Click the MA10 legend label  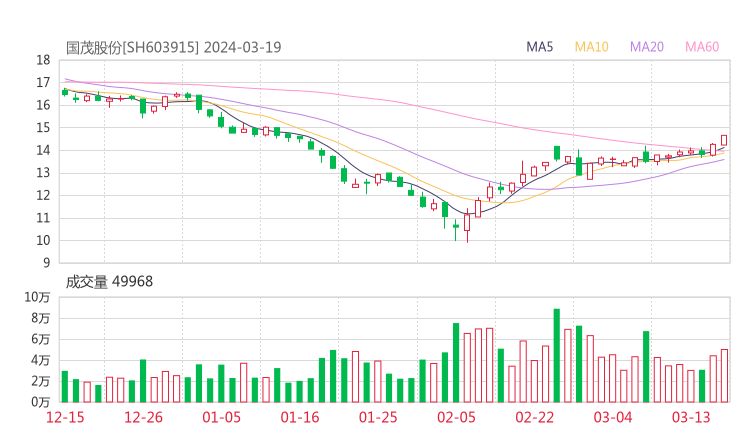pos(591,47)
